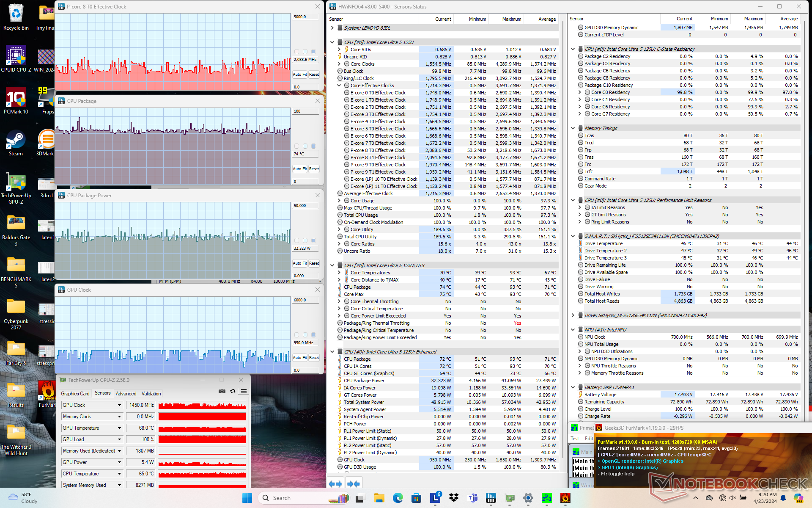Open CPUID CPU-Z desktop icon

click(16, 58)
